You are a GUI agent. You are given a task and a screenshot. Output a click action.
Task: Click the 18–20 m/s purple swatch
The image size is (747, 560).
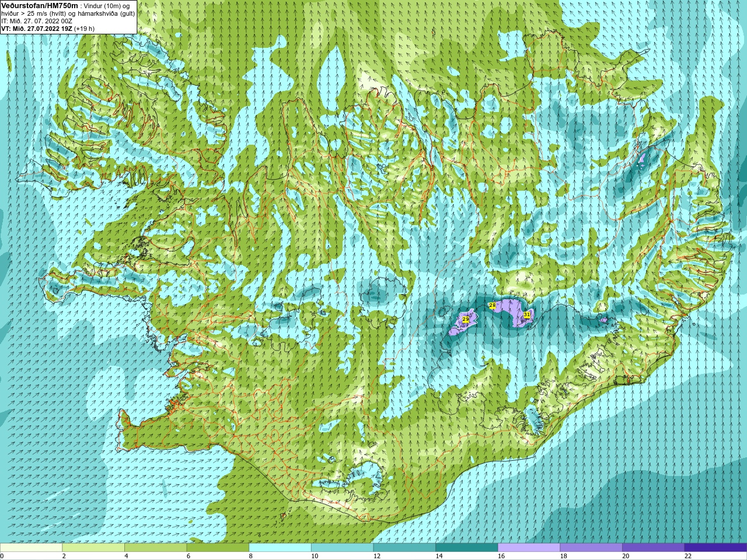click(591, 547)
